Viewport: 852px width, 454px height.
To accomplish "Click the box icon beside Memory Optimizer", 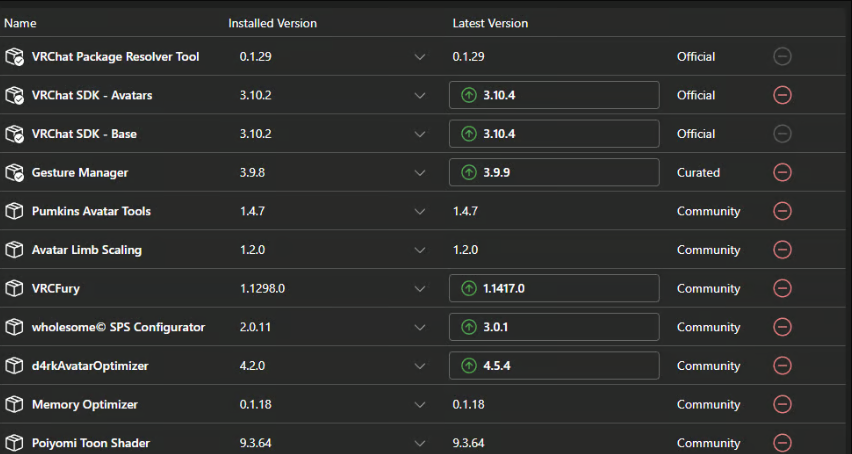I will click(14, 405).
